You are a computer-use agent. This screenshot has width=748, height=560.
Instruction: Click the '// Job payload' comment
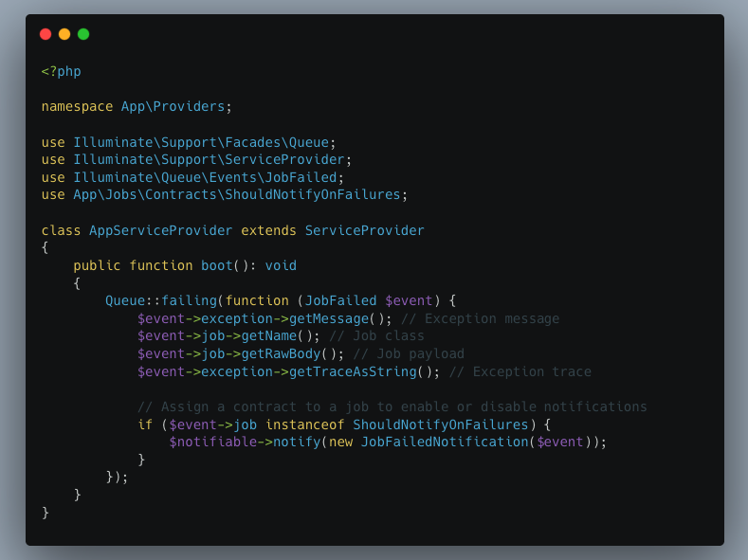pyautogui.click(x=409, y=353)
